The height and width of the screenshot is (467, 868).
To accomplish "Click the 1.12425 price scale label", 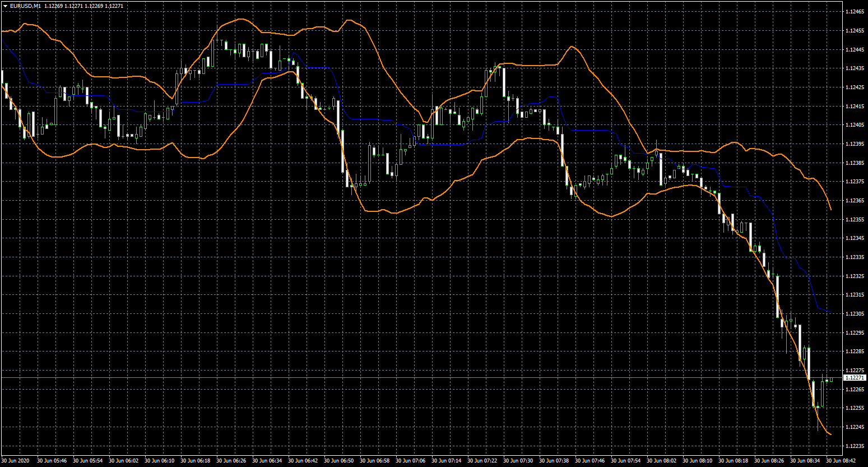I will click(x=854, y=87).
